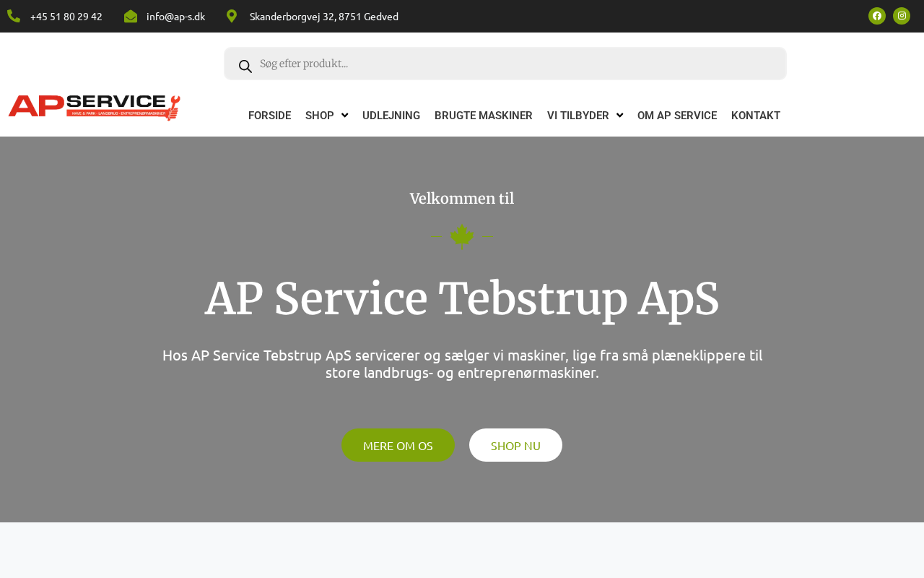Call phone number +45 51 80 29 42
924x578 pixels.
(66, 16)
